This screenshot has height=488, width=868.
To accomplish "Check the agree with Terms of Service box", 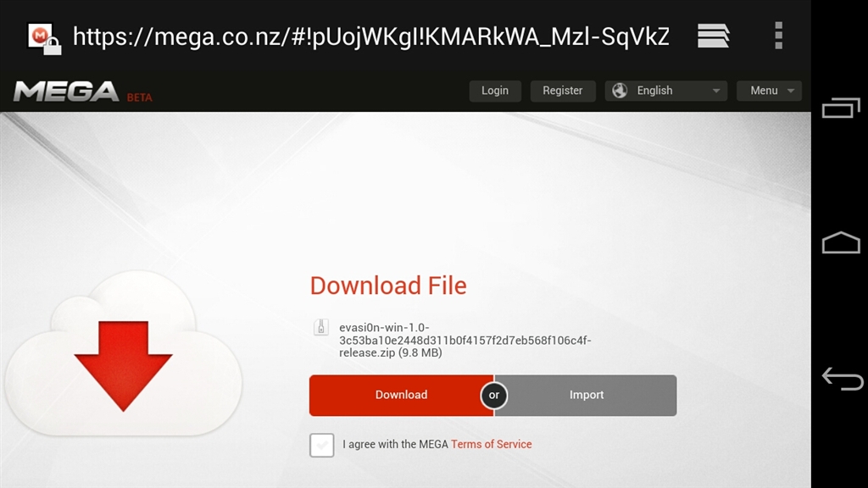I will [321, 445].
